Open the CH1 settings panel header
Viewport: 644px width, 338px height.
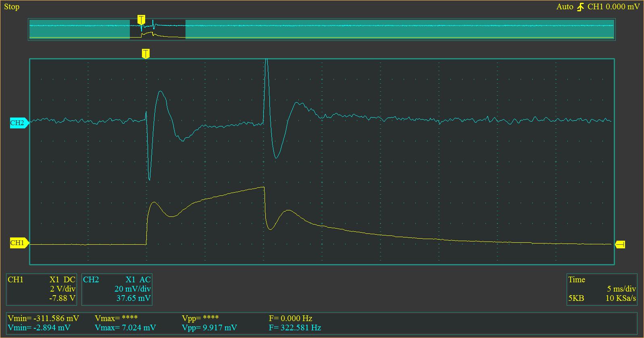click(x=16, y=279)
